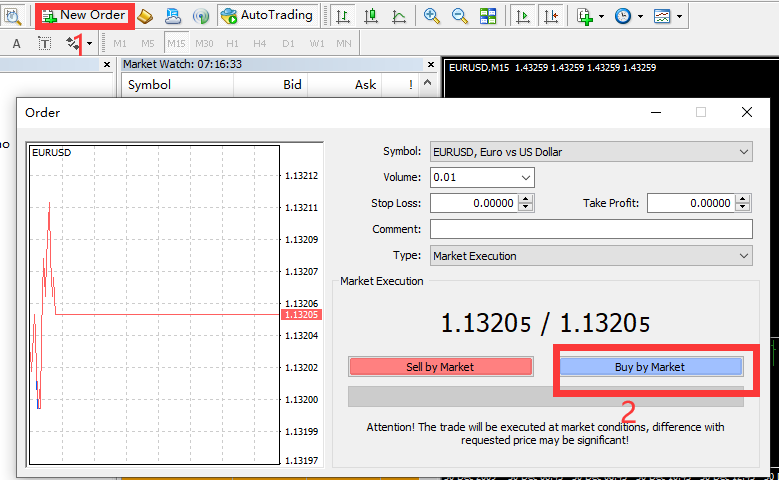Decrease Take Profit with down arrow
Image resolution: width=779 pixels, height=480 pixels.
[743, 208]
